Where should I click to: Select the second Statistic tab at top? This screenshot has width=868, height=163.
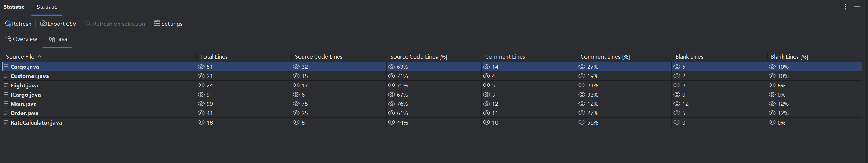47,7
